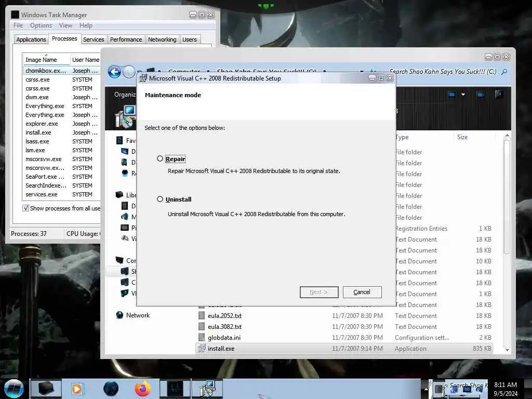Click the eula.2052.txt file icon
This screenshot has width=532, height=399.
pyautogui.click(x=202, y=315)
